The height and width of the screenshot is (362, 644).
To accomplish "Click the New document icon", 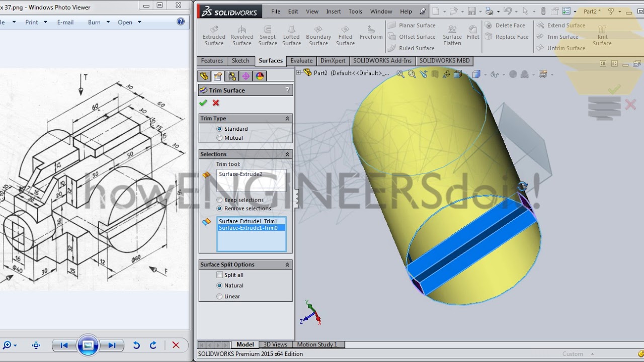I will pos(436,11).
